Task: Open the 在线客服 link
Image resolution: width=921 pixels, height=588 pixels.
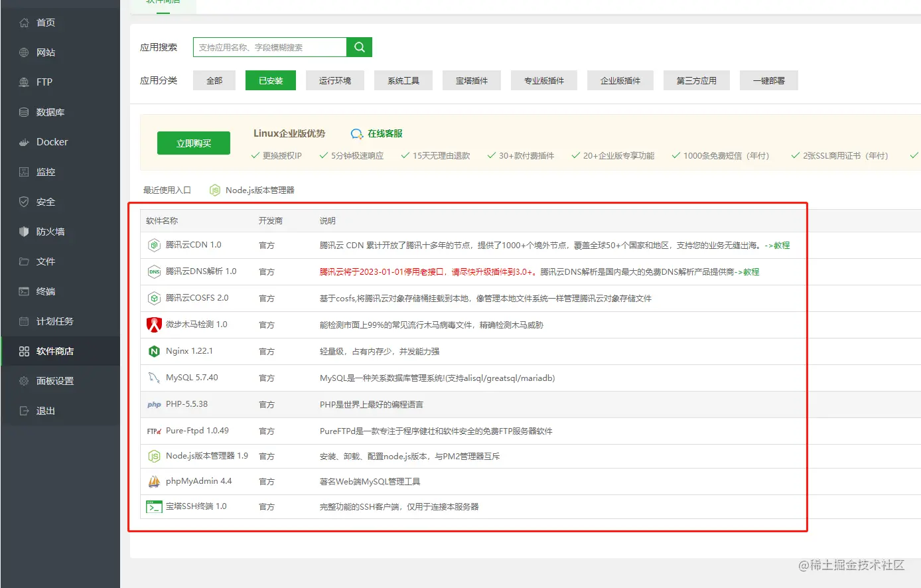Action: [385, 133]
